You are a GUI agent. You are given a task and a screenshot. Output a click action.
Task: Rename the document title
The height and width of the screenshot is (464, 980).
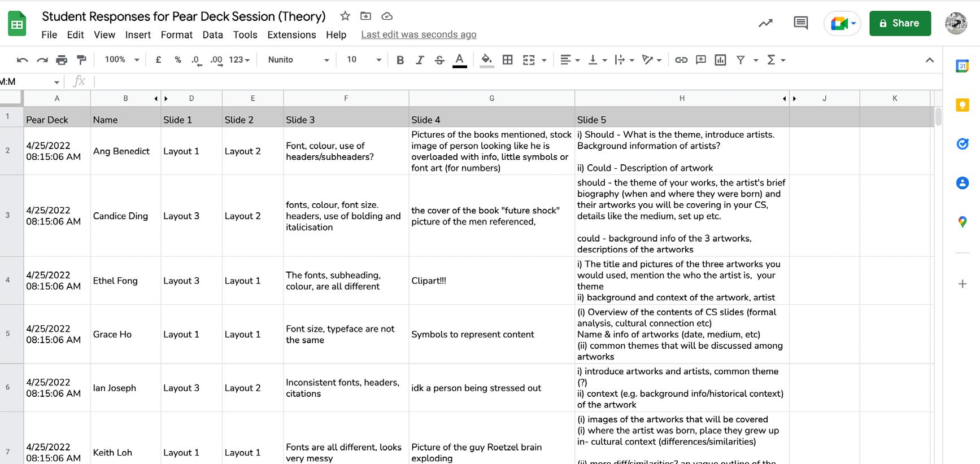click(x=184, y=16)
